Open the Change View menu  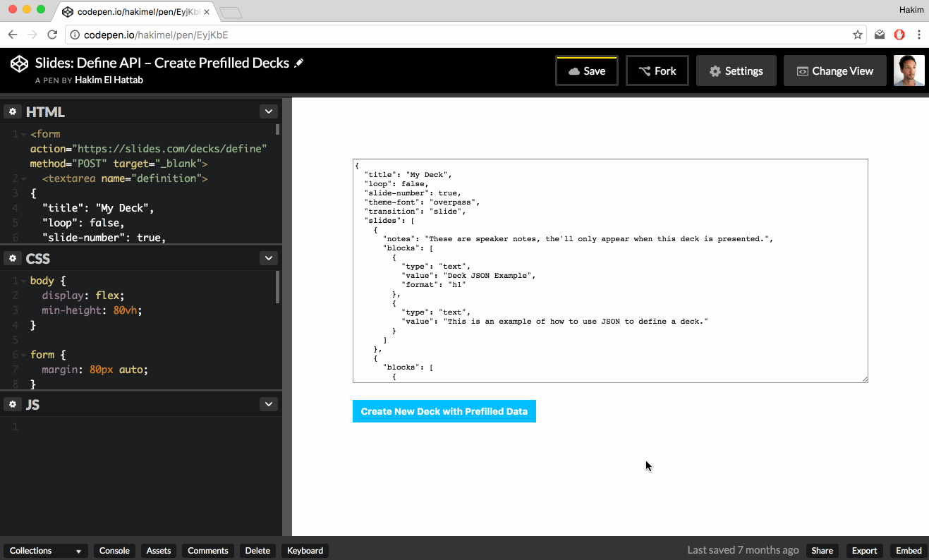point(834,71)
